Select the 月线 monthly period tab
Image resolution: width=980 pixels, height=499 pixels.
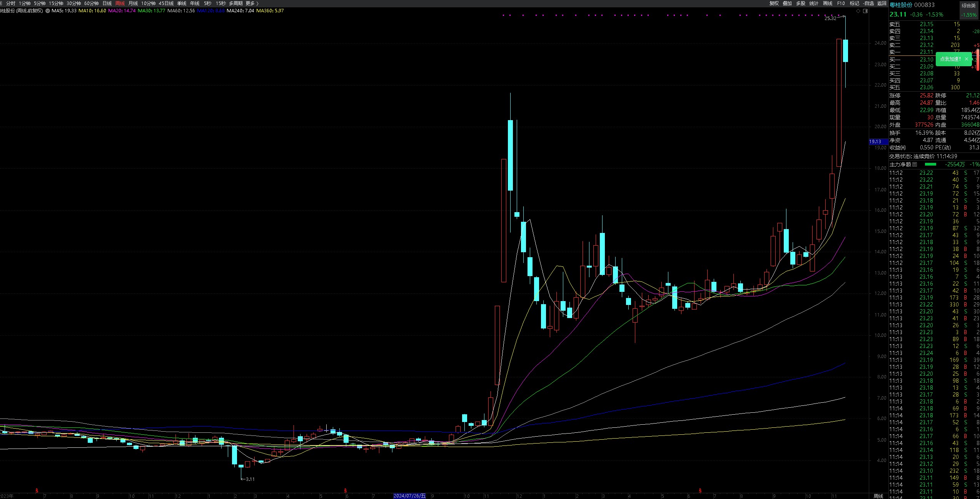(x=133, y=3)
